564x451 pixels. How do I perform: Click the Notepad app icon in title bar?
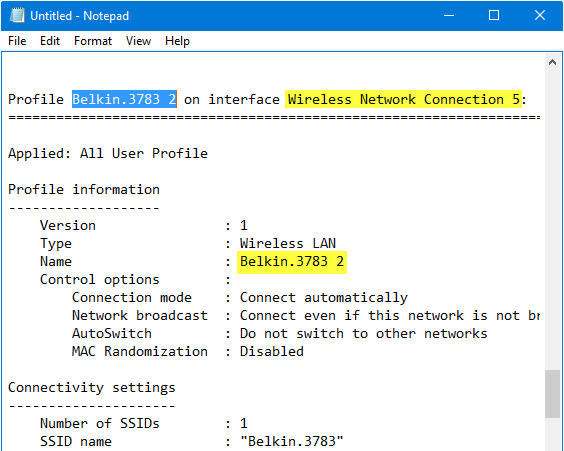pos(17,15)
